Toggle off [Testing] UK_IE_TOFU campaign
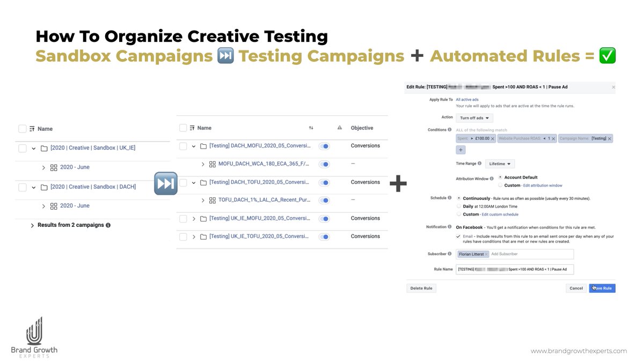Viewport: 644px width, 363px height. 324,236
